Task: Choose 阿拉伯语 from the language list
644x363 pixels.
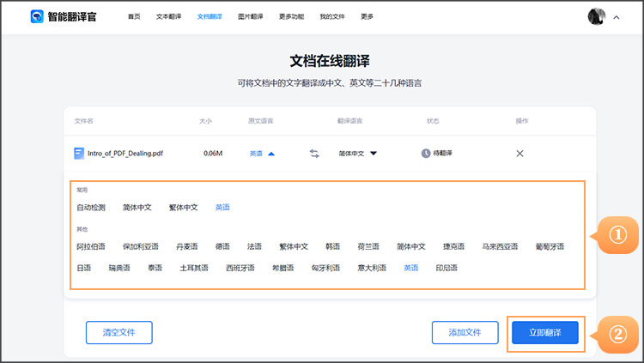Action: coord(91,246)
